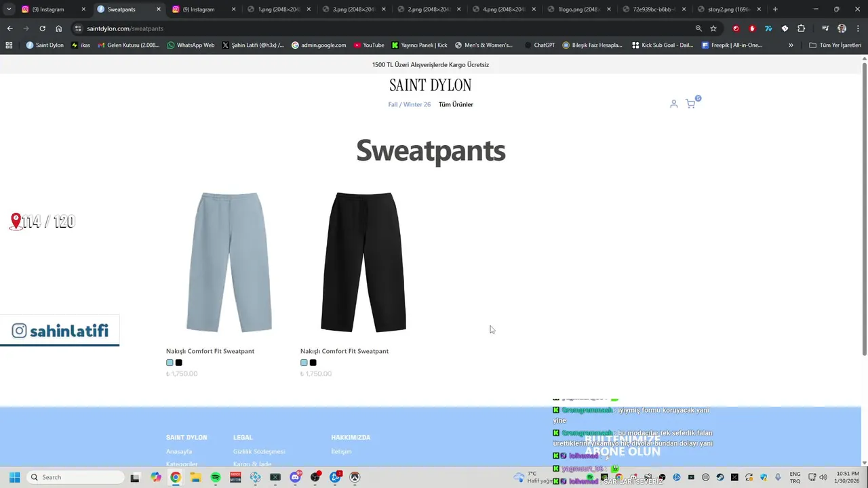
Task: Open the shopping cart icon
Action: 690,104
